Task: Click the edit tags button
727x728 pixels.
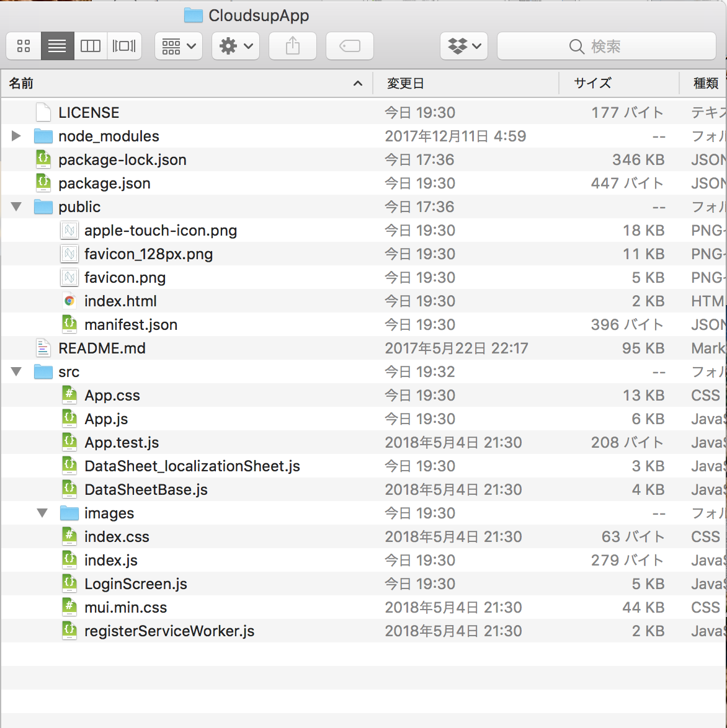Action: pyautogui.click(x=350, y=46)
